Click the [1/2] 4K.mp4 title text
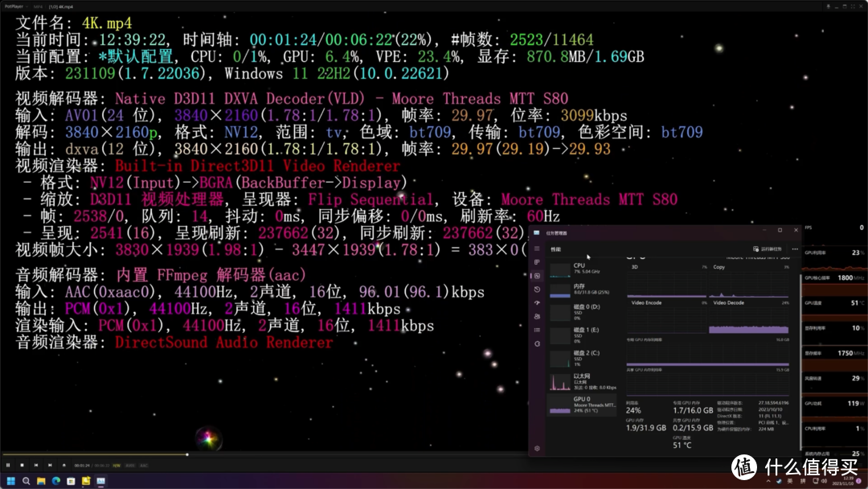868x489 pixels. coord(61,6)
